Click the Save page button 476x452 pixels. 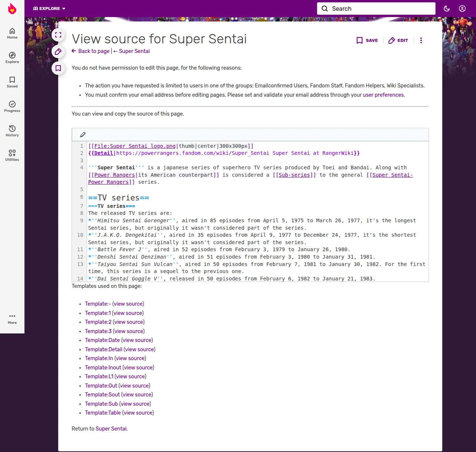[x=367, y=40]
